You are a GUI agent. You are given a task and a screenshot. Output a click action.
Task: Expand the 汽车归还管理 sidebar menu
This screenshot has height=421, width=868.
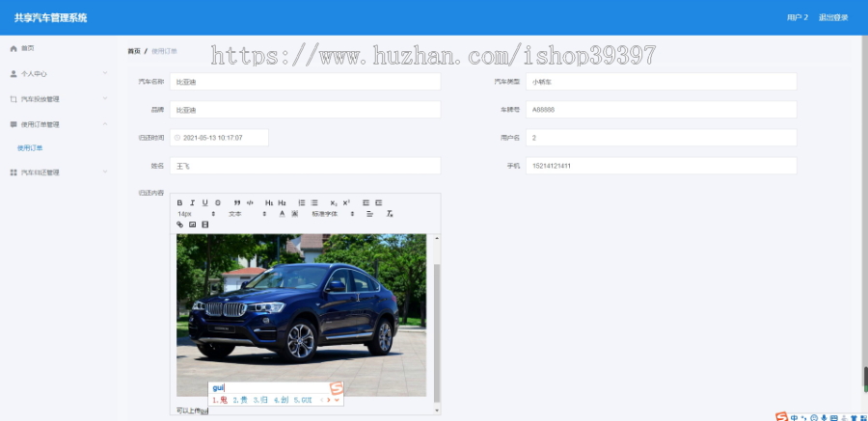[59, 172]
